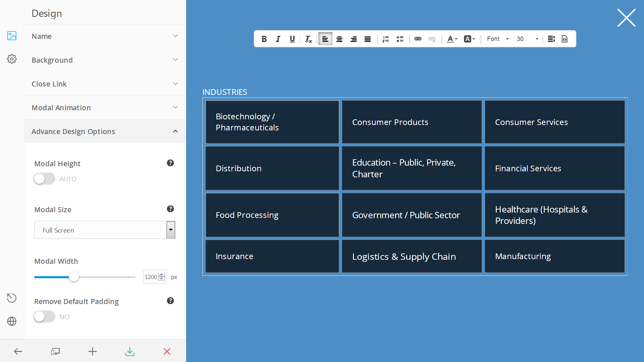Insert a hyperlink using the link icon
644x362 pixels.
418,39
